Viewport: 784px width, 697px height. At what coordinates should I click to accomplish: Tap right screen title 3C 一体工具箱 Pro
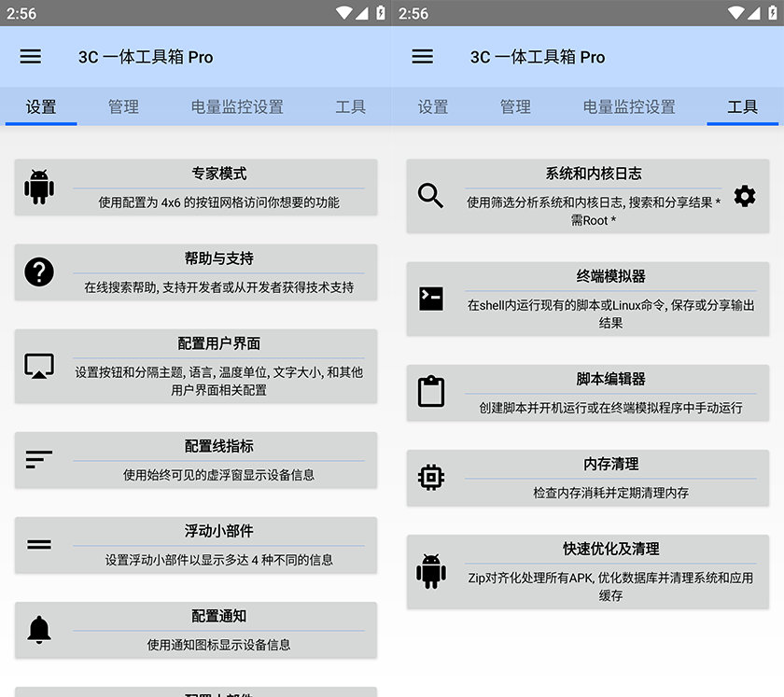pos(538,57)
